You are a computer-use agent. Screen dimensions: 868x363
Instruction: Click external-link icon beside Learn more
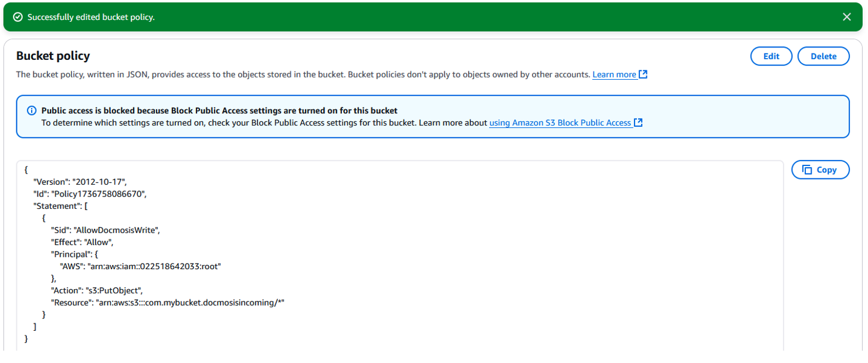tap(643, 74)
